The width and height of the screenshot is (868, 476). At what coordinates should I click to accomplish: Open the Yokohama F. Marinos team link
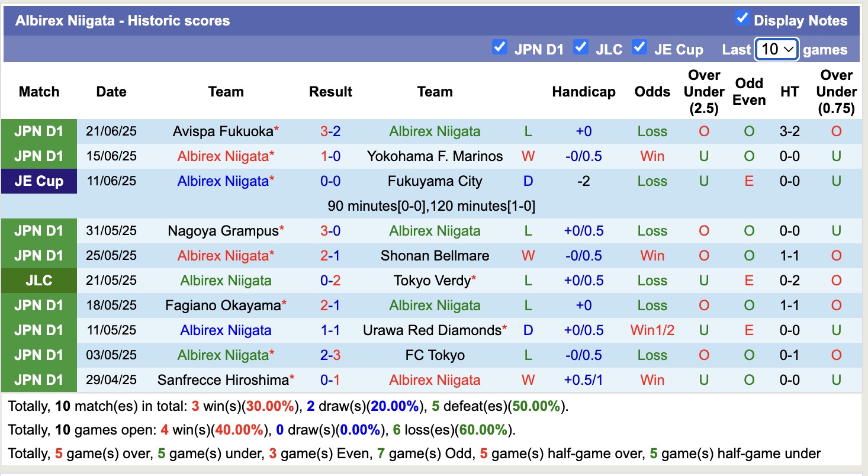(x=435, y=156)
